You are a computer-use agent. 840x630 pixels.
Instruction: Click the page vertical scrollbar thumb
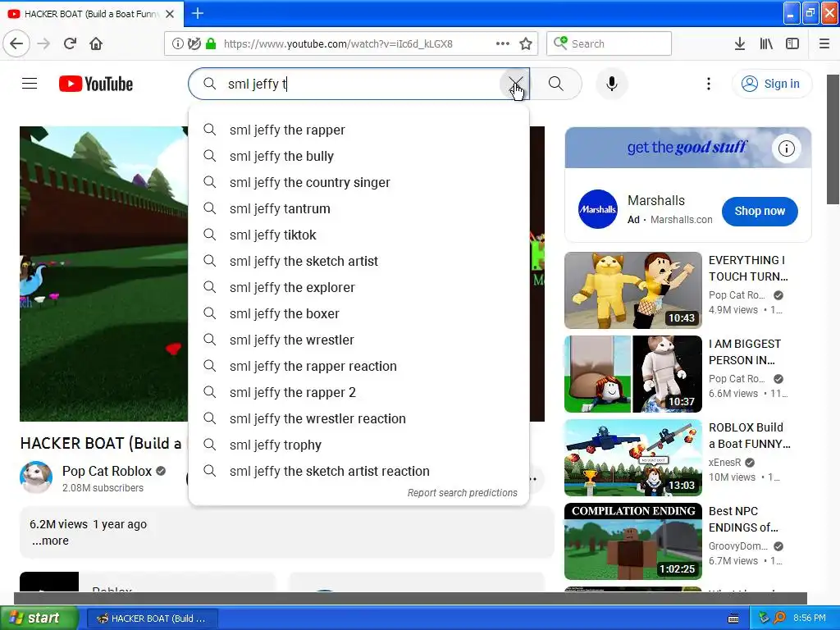point(833,139)
